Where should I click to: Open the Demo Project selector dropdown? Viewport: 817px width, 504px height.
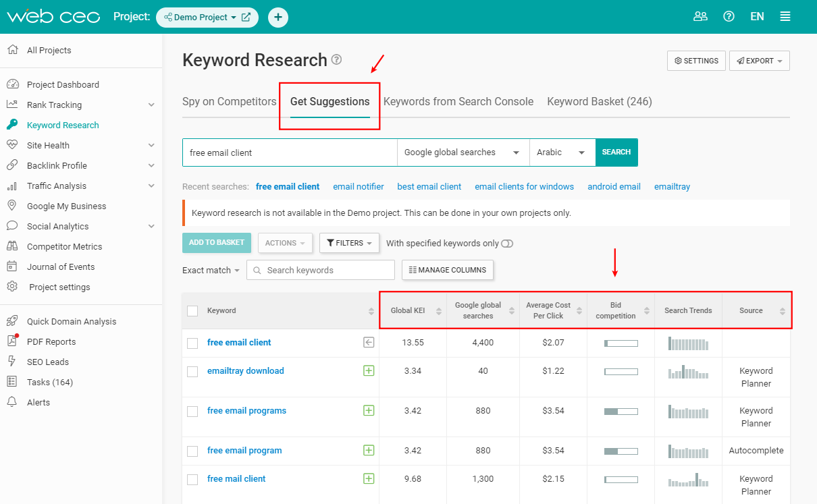(207, 17)
